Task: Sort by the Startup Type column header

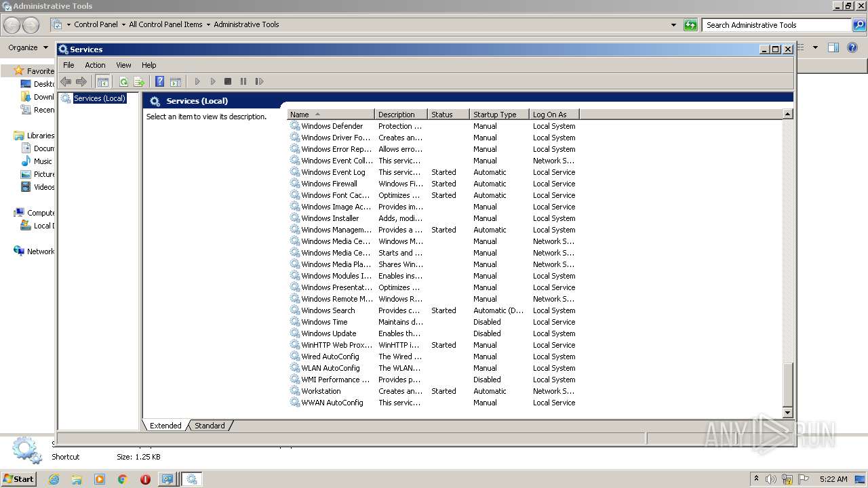Action: (499, 115)
